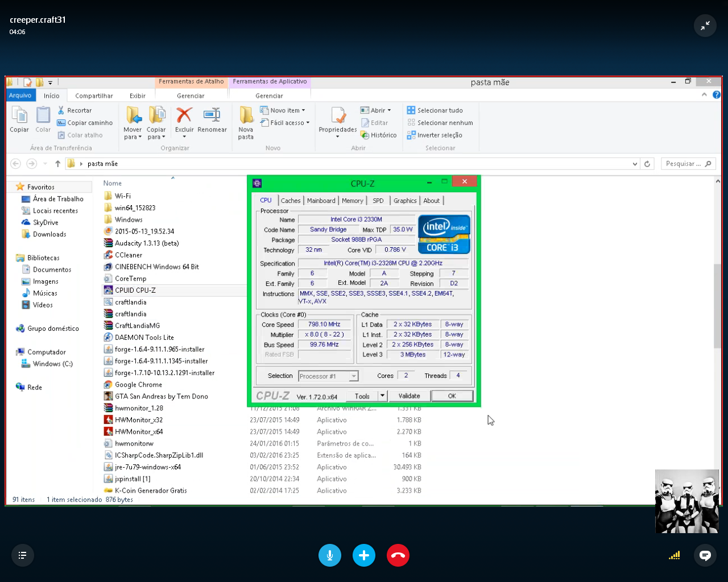Image resolution: width=728 pixels, height=582 pixels.
Task: Collapse the Explorer ribbon with the chevron
Action: [705, 95]
